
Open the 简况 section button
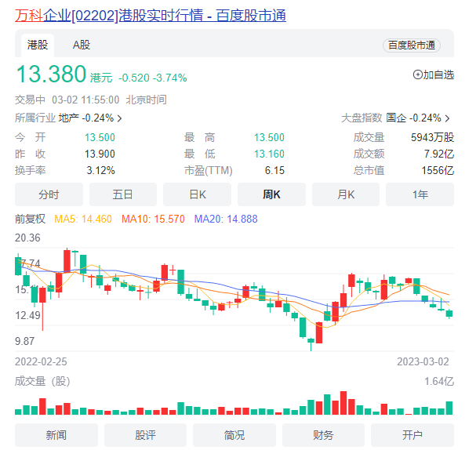tap(234, 435)
